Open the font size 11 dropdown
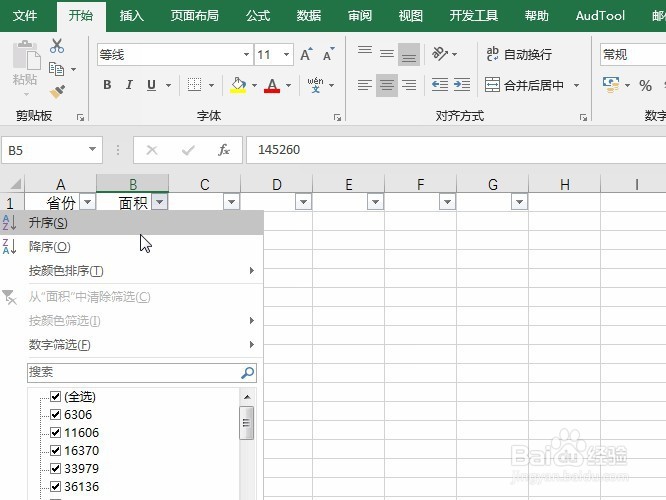Image resolution: width=666 pixels, height=500 pixels. point(286,54)
